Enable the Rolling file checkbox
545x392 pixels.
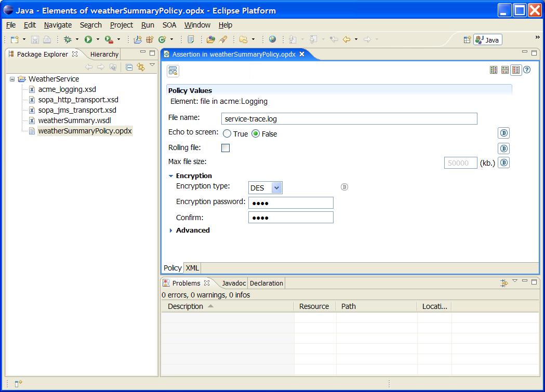pyautogui.click(x=225, y=148)
